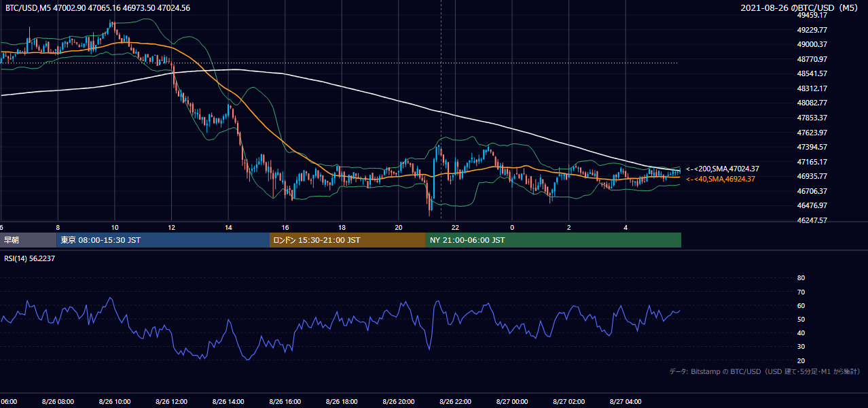Click bottom date label 8/27 00:00
868x408 pixels.
click(512, 402)
